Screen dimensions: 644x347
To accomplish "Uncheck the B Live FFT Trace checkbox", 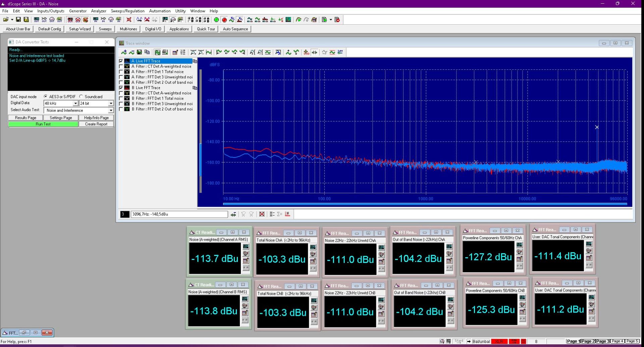I will point(121,88).
